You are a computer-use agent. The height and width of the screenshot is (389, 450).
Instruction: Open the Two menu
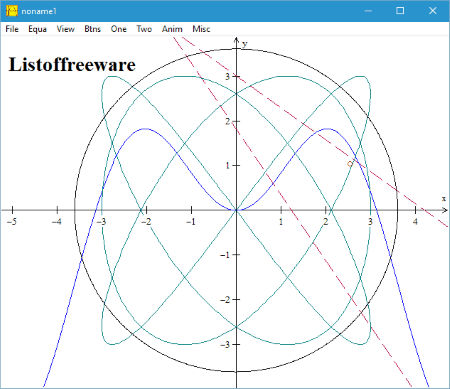click(144, 29)
